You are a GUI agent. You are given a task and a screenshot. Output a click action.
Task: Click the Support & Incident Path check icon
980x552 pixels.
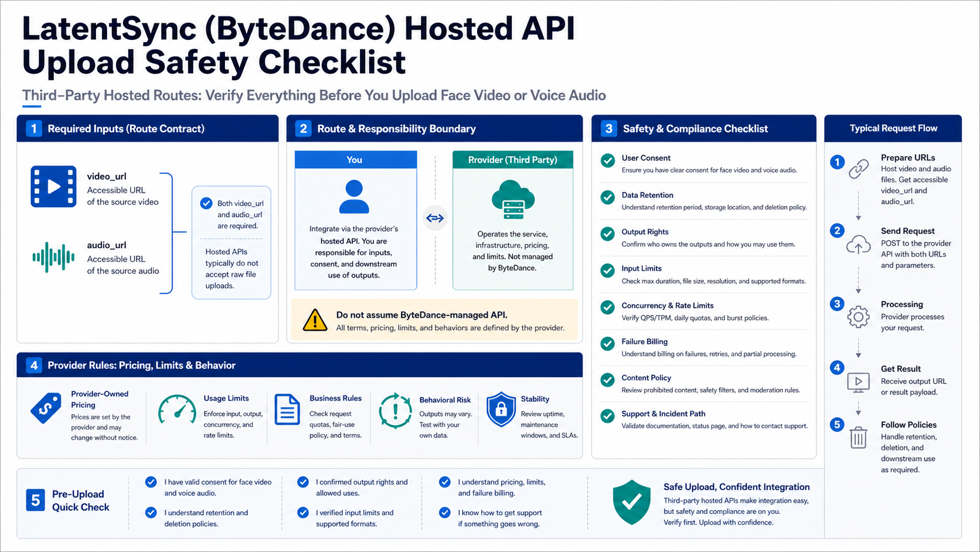click(x=608, y=416)
